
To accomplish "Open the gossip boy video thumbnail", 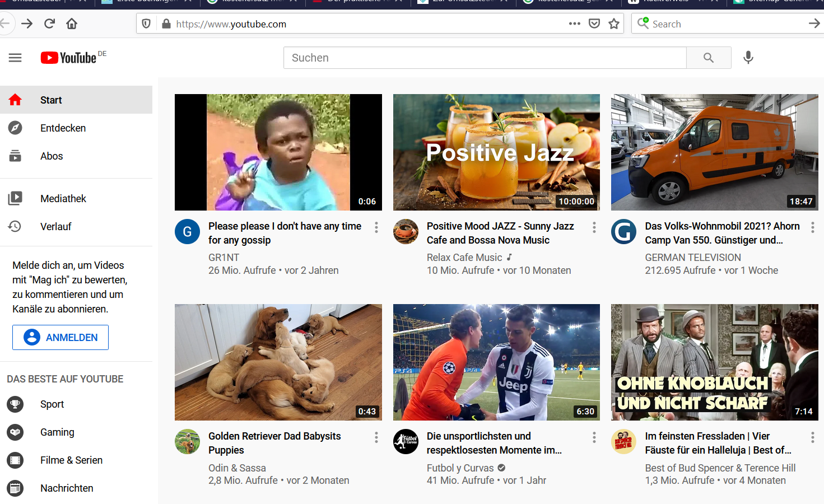I will [278, 152].
